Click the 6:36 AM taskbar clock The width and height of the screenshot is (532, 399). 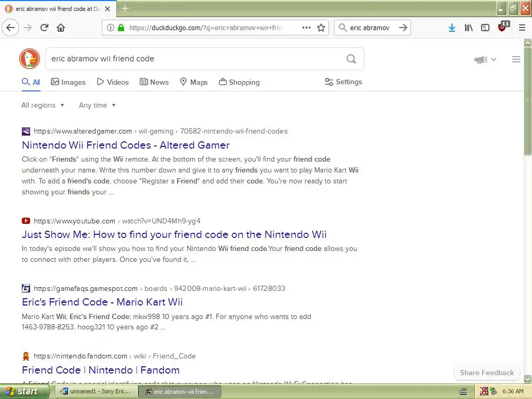513,392
